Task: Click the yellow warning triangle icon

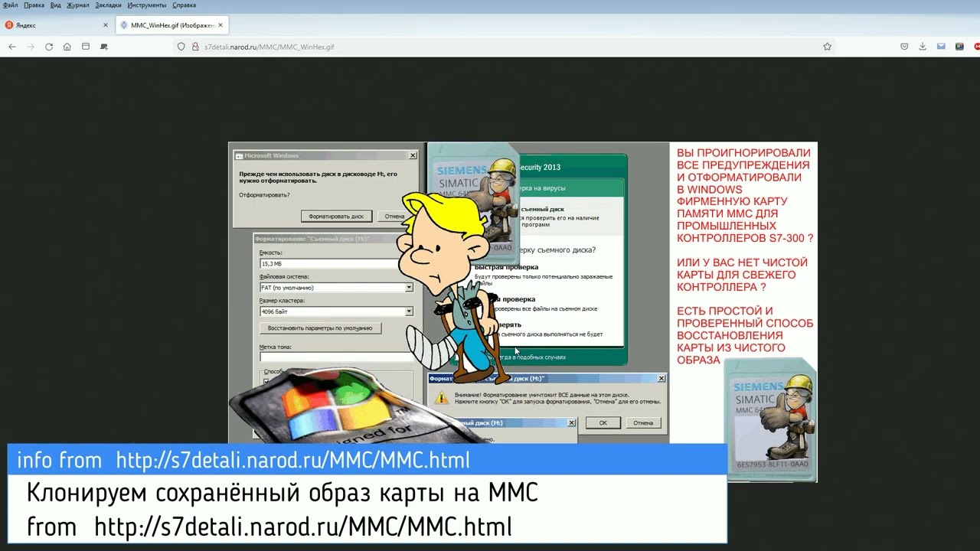Action: [x=441, y=397]
